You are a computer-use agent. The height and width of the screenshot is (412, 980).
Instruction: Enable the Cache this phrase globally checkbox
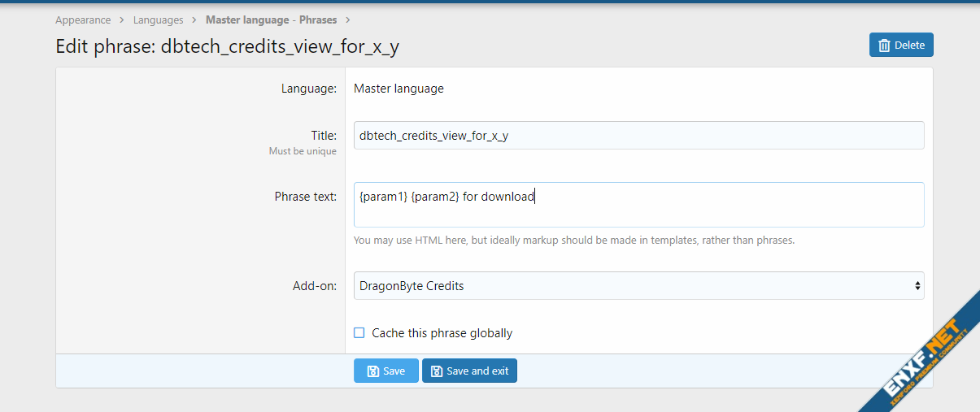pyautogui.click(x=359, y=333)
